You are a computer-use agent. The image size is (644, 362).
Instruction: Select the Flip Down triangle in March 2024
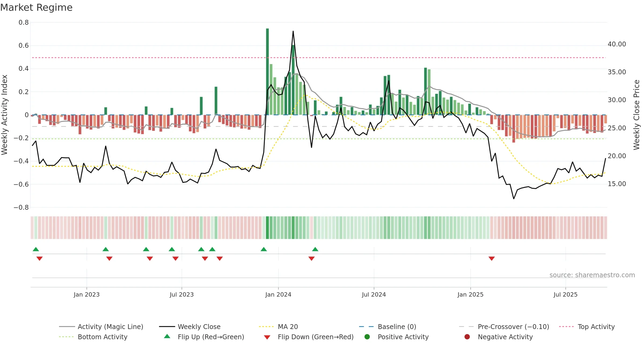tap(312, 258)
